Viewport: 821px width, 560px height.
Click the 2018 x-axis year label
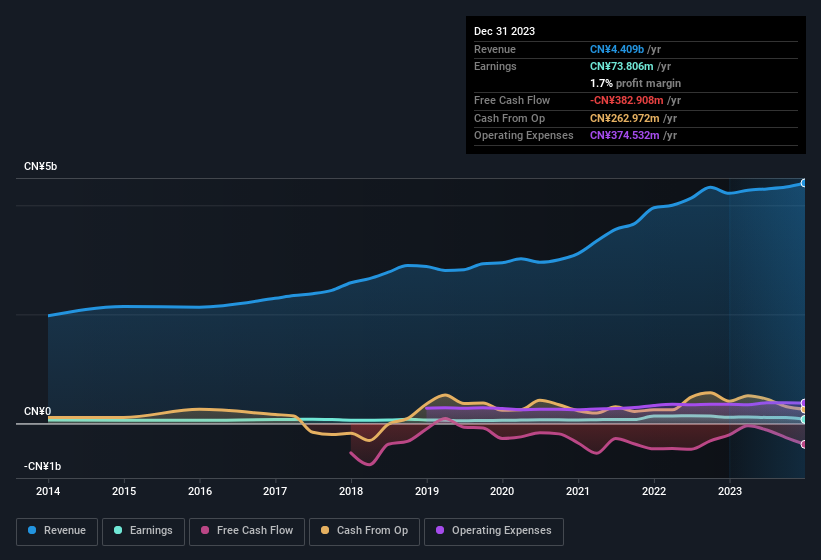coord(351,491)
